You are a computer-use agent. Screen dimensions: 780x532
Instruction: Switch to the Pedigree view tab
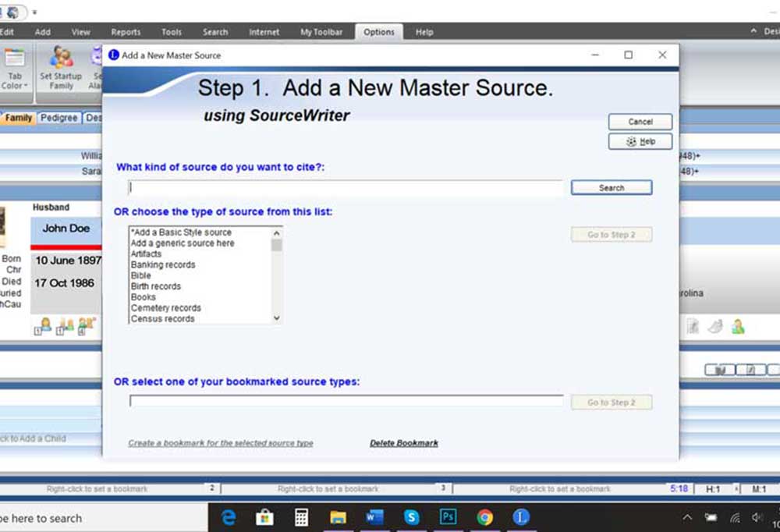[x=58, y=118]
